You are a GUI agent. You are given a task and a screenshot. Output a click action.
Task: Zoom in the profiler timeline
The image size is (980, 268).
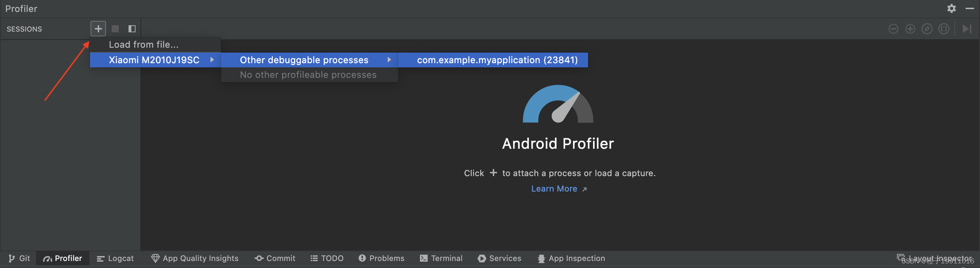(x=910, y=29)
